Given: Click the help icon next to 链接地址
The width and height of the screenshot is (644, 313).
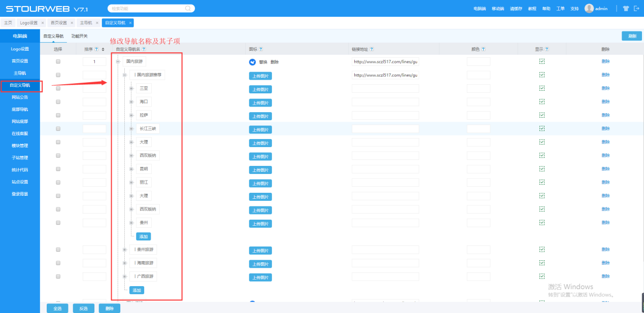Looking at the screenshot, I should point(372,49).
